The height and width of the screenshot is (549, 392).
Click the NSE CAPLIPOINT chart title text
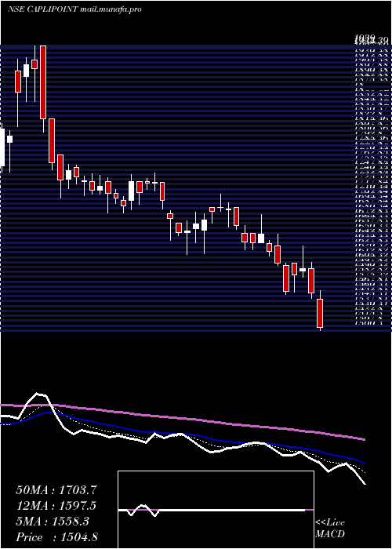(74, 9)
